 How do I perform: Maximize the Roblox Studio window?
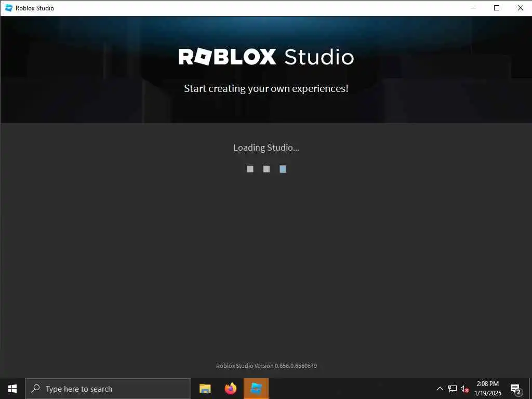point(496,8)
